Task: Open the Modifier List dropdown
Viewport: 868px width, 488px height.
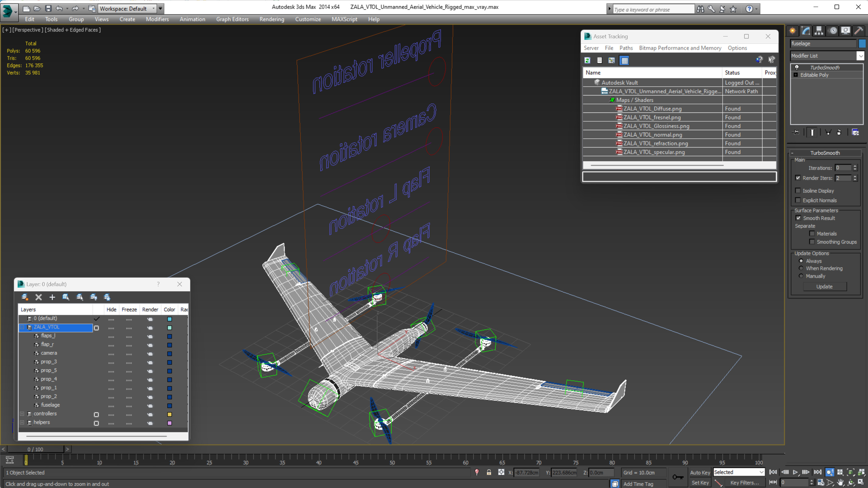Action: [860, 56]
